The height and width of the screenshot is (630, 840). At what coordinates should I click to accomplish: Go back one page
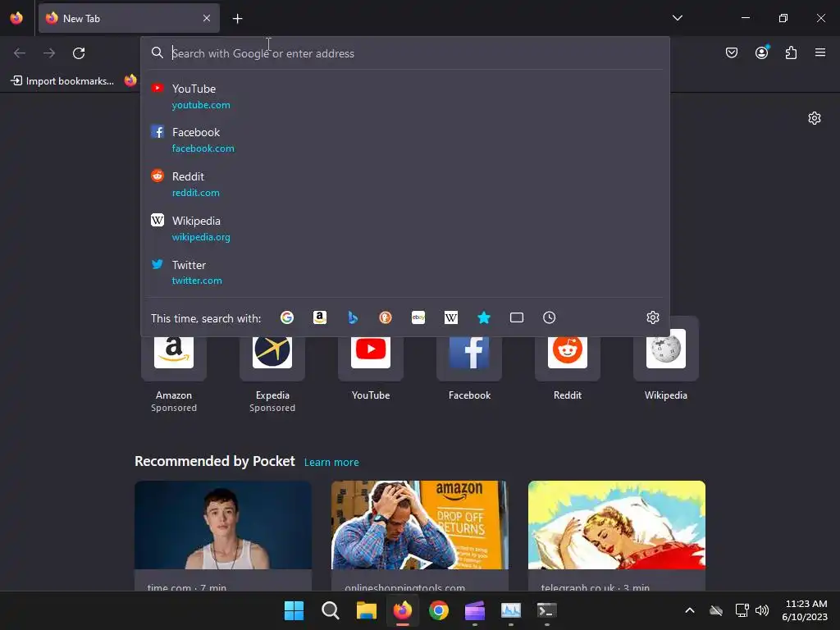(x=20, y=53)
